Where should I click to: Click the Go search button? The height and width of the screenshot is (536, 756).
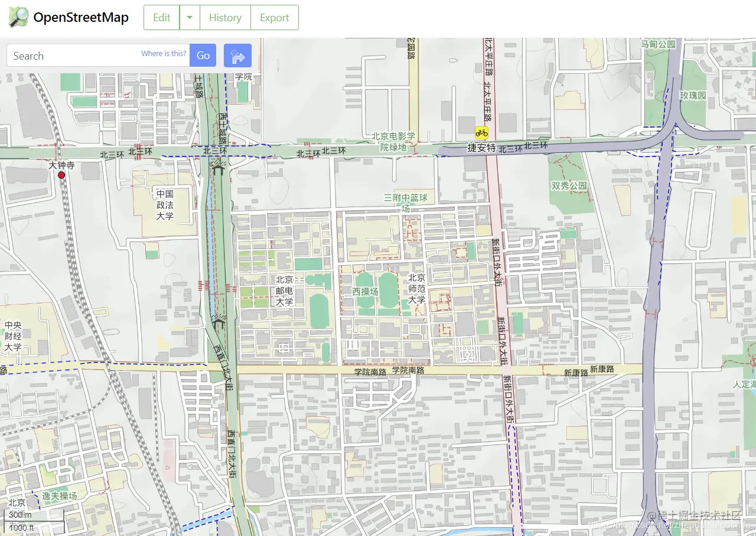pos(203,55)
